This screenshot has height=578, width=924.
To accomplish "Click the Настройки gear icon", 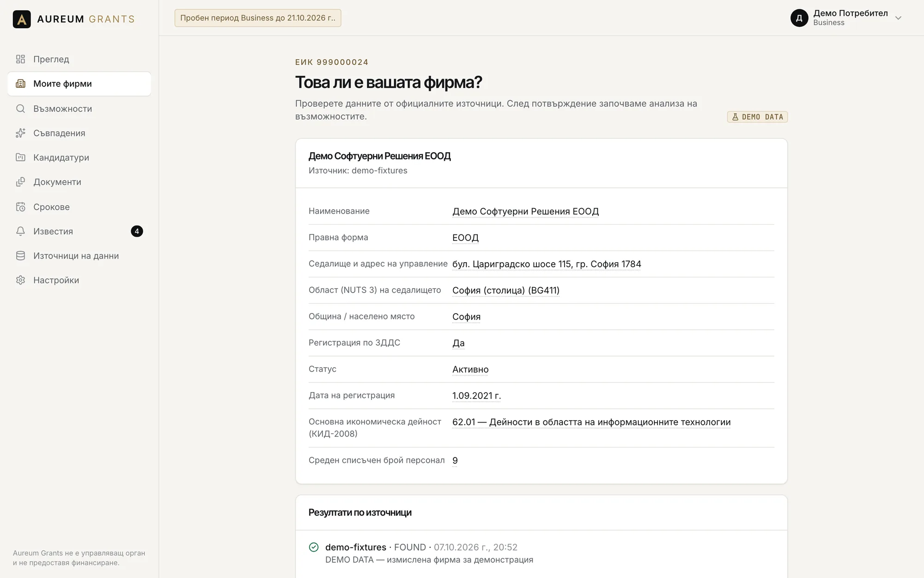I will coord(20,280).
